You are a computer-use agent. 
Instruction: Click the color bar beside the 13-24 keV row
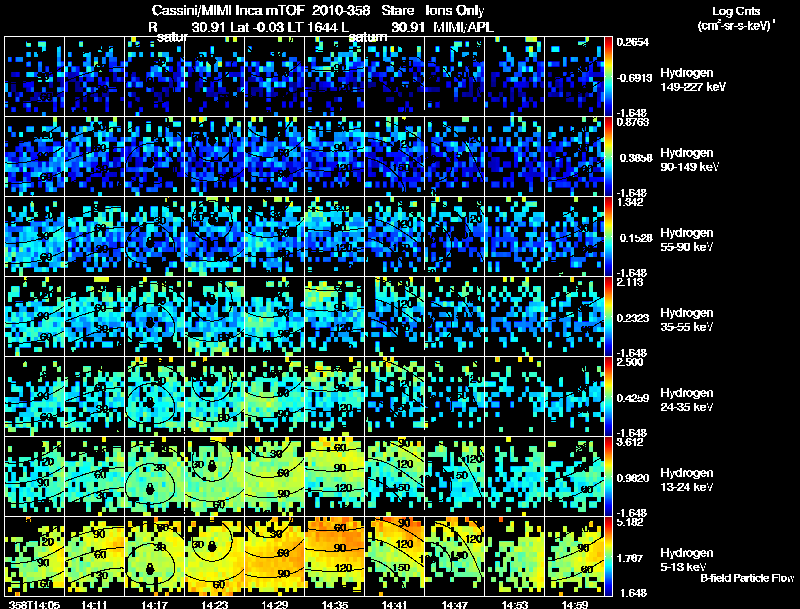click(608, 476)
